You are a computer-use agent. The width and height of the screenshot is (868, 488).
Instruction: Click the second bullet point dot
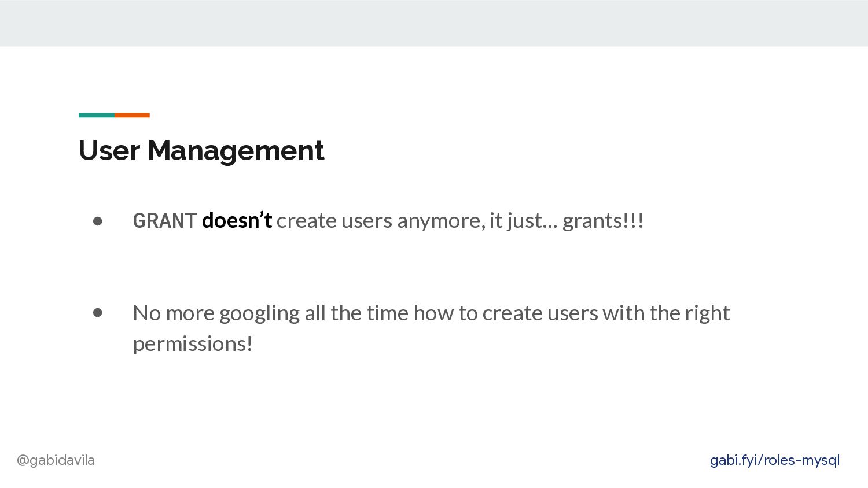coord(97,313)
